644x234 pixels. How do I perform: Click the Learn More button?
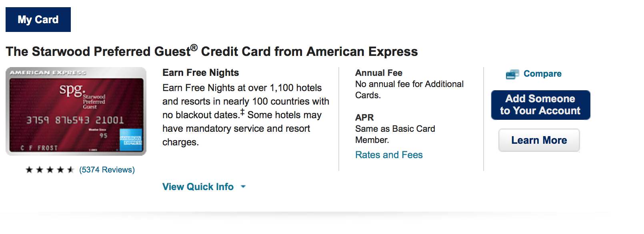[539, 140]
